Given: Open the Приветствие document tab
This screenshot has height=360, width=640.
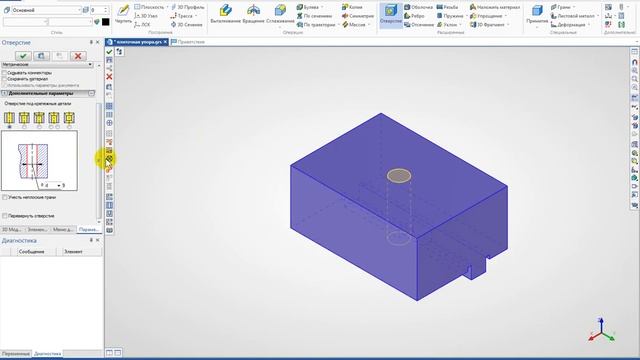Looking at the screenshot, I should (x=188, y=42).
